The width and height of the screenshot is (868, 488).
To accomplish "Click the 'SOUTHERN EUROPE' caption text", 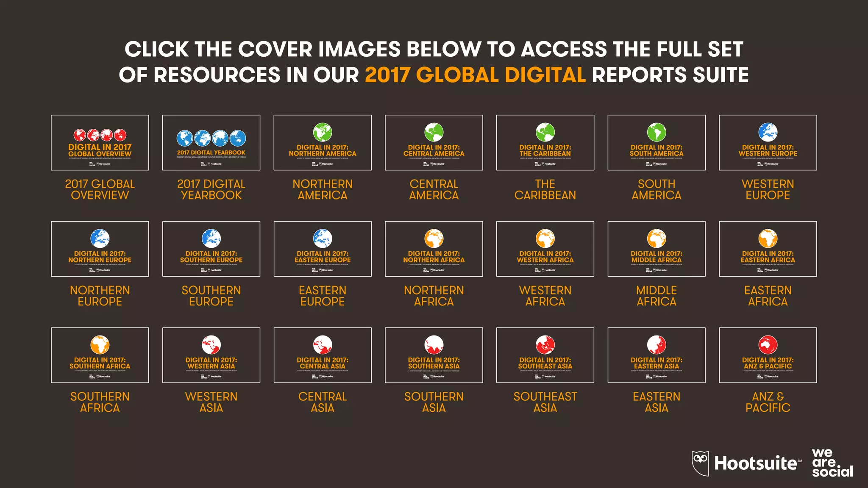I will tap(211, 296).
